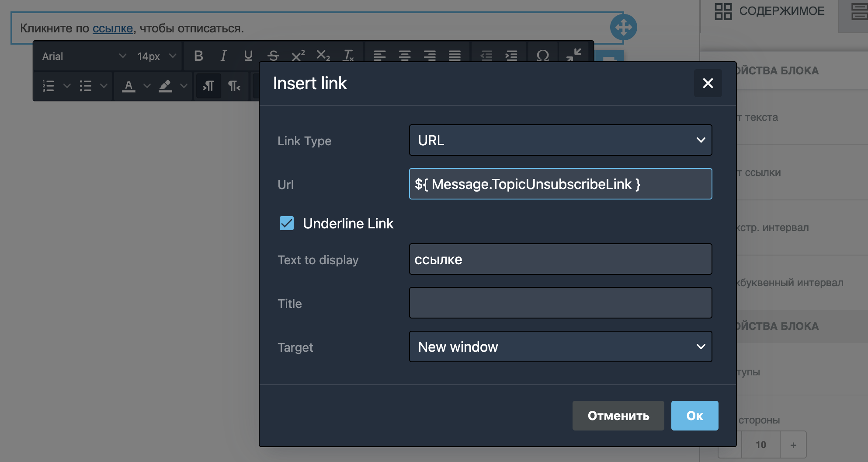Viewport: 868px width, 462px height.
Task: Decrease indent
Action: click(x=486, y=56)
